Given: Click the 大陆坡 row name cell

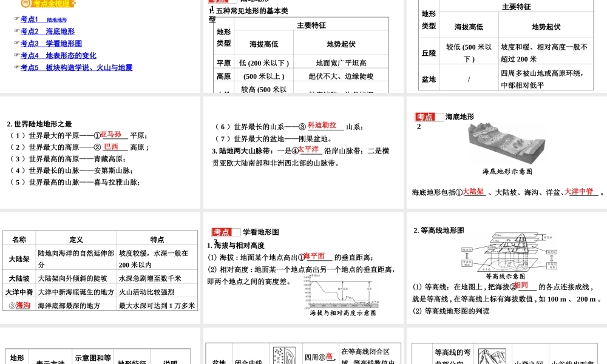Looking at the screenshot, I should pos(19,278).
